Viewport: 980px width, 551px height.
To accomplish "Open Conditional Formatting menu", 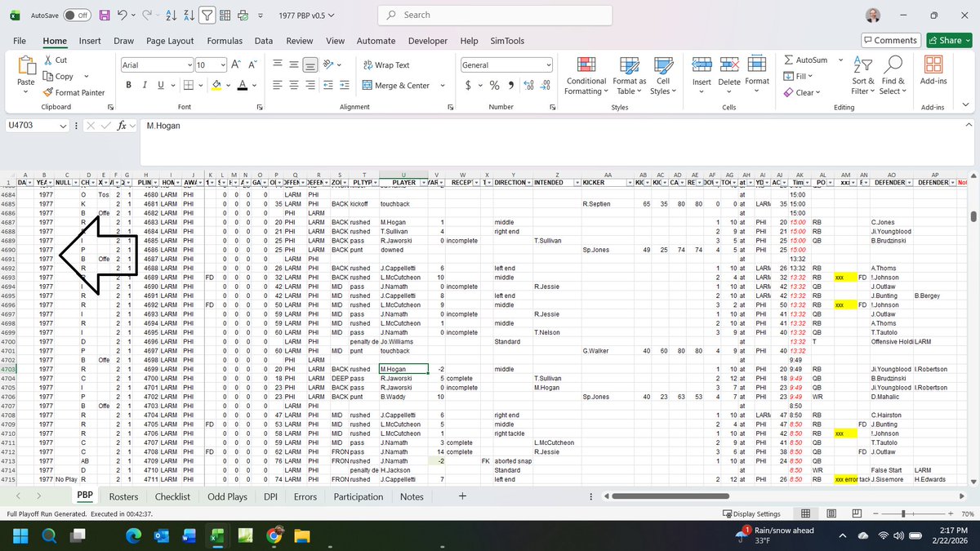I will [586, 76].
